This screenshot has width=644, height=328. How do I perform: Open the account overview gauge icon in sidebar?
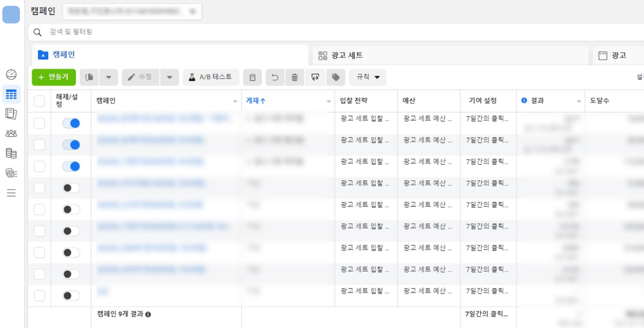[x=11, y=74]
